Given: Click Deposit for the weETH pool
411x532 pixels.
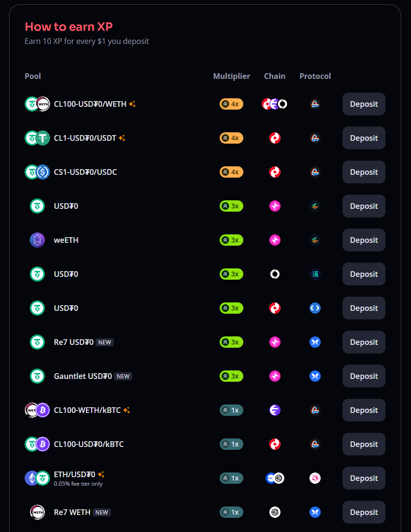Looking at the screenshot, I should pyautogui.click(x=364, y=240).
